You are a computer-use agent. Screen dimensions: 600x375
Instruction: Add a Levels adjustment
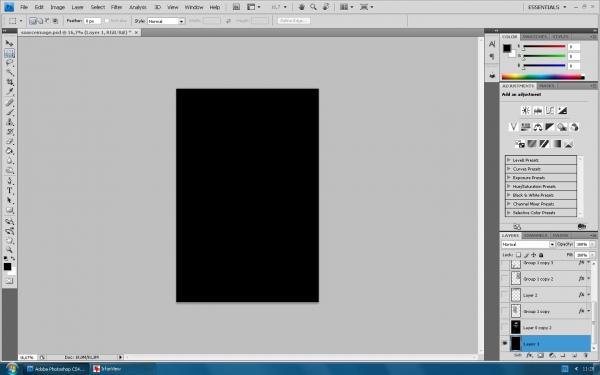coord(538,111)
